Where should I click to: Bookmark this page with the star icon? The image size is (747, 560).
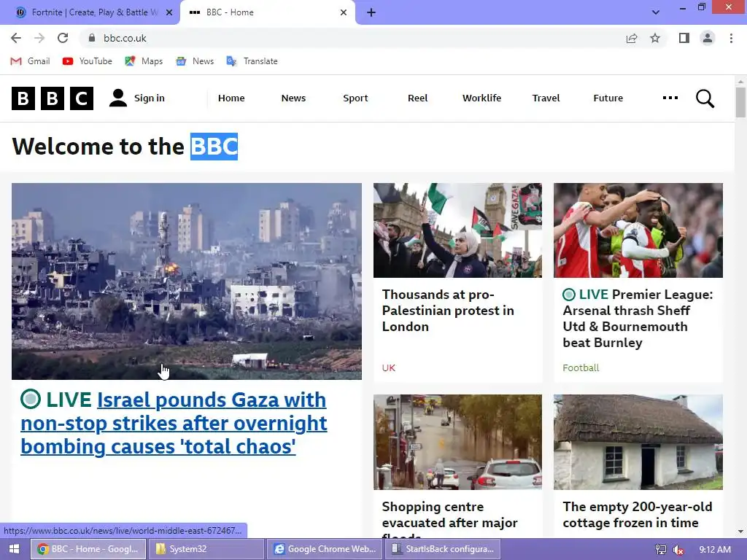click(x=655, y=38)
